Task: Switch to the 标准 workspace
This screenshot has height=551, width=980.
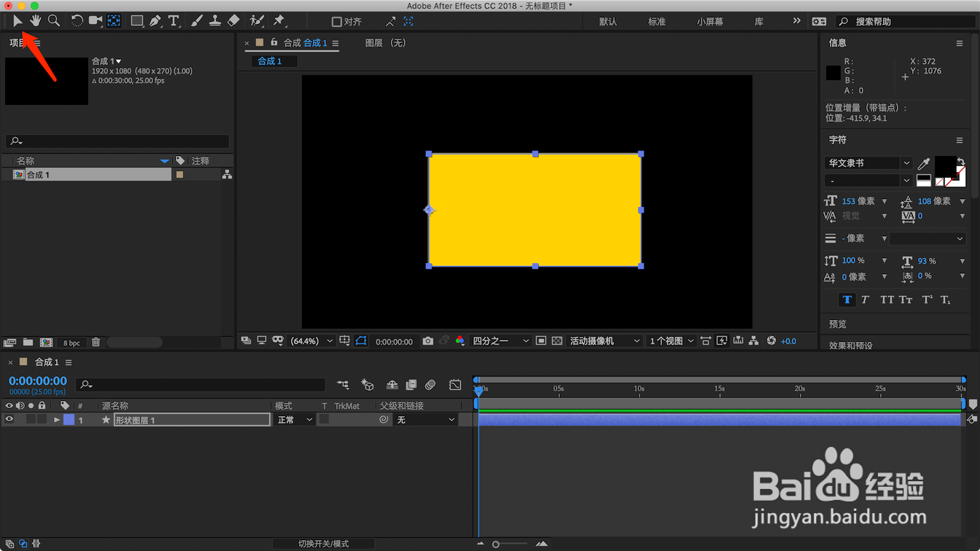Action: [x=657, y=22]
